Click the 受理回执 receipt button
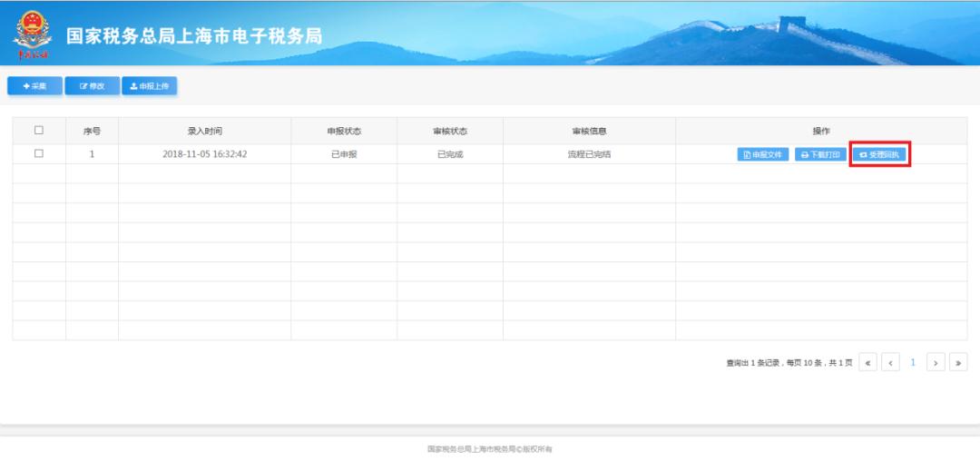Viewport: 980px width, 461px height. (x=879, y=154)
